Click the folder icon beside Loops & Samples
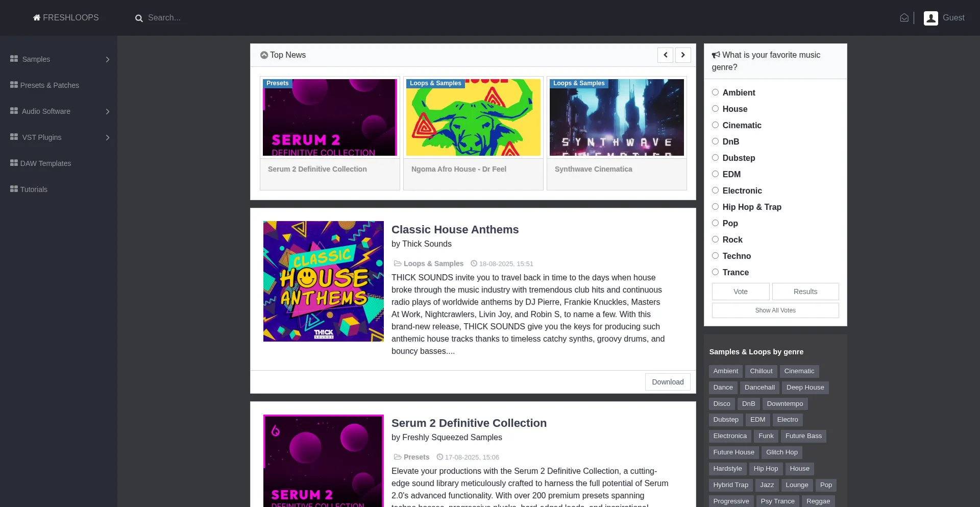 click(398, 263)
